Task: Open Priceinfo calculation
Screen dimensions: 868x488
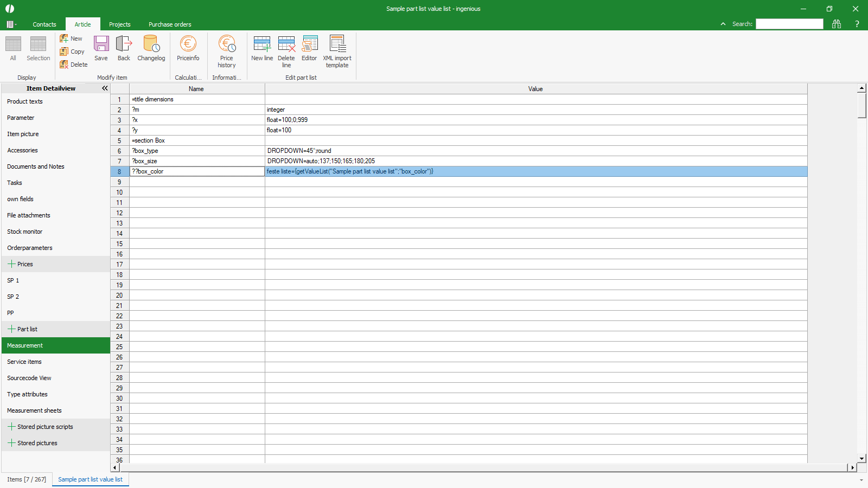Action: 188,48
